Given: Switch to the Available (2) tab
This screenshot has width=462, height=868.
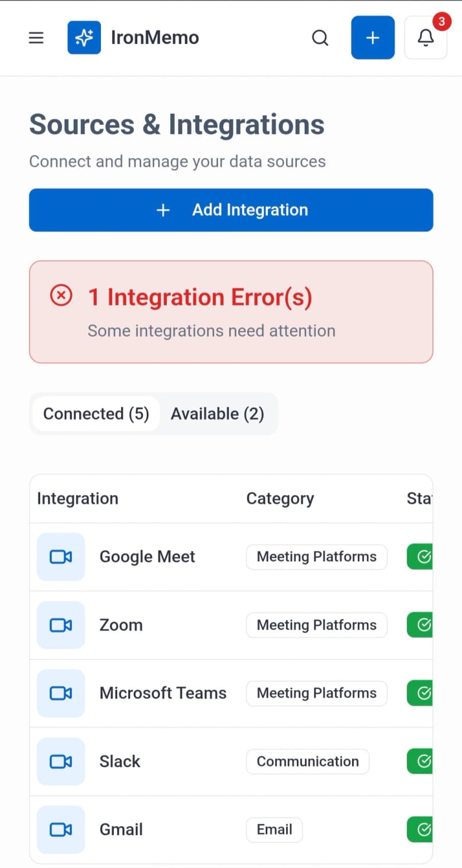Looking at the screenshot, I should tap(218, 413).
